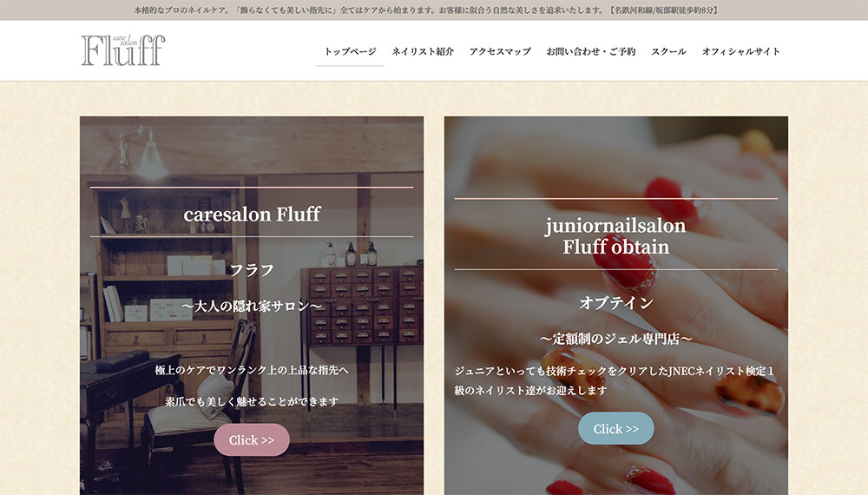Click the blue Click >> button

616,428
